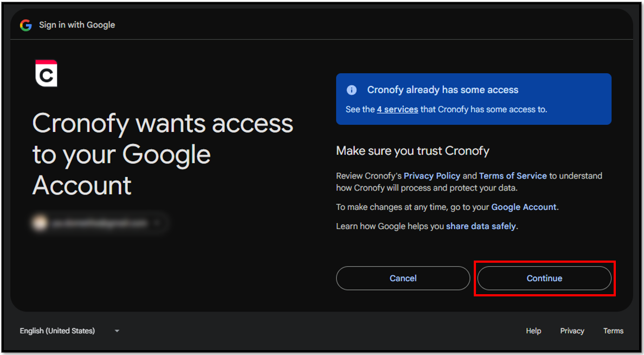Click the Cancel button

tap(403, 278)
